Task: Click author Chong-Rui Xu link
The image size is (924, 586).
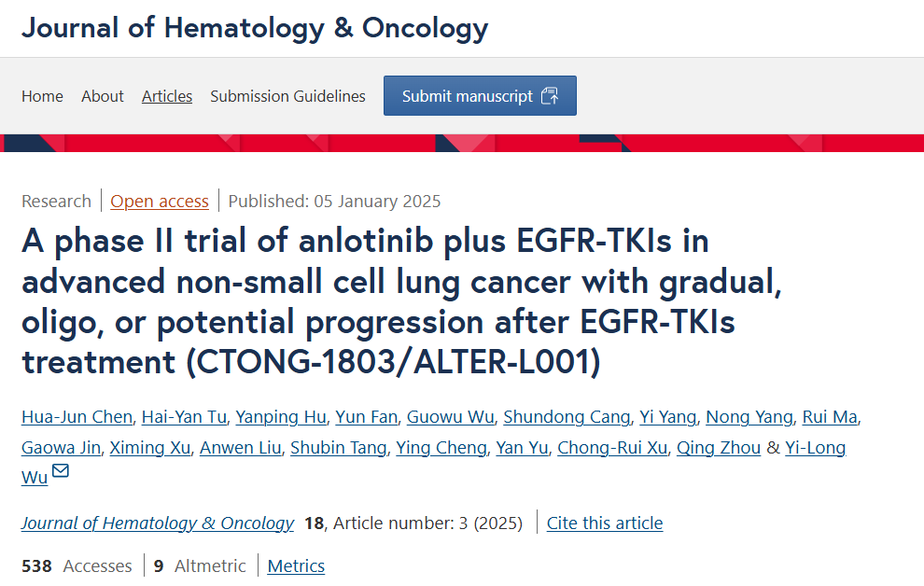Action: 612,448
